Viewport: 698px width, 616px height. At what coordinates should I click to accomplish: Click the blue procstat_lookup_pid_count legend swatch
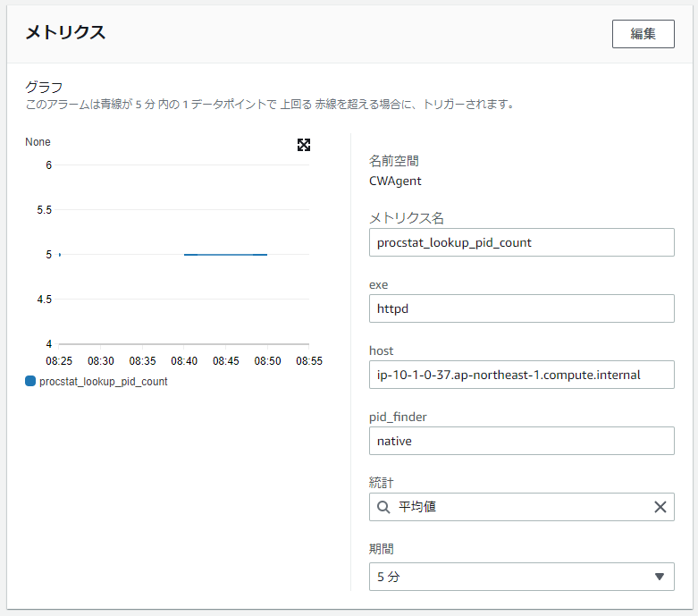point(30,381)
